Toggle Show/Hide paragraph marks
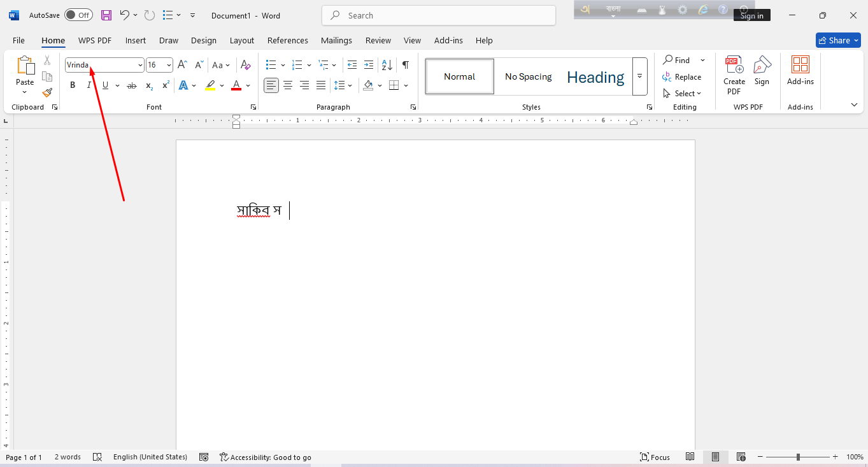This screenshot has width=868, height=467. point(405,65)
